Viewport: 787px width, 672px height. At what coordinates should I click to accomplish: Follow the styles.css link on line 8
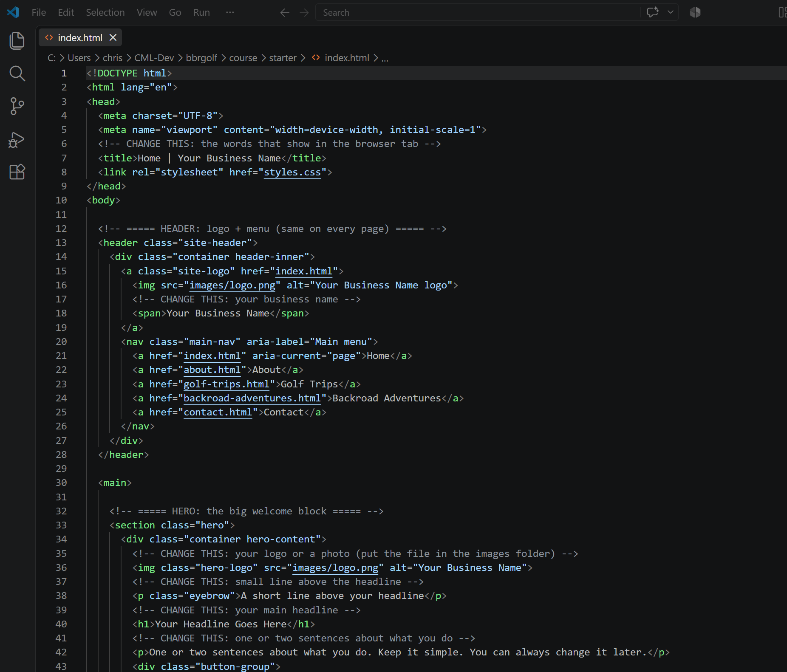[292, 172]
